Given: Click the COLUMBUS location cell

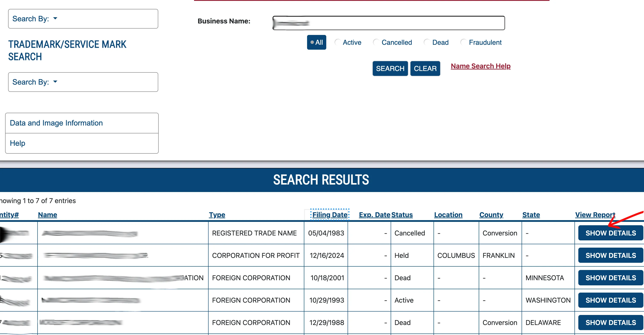Looking at the screenshot, I should (x=456, y=255).
